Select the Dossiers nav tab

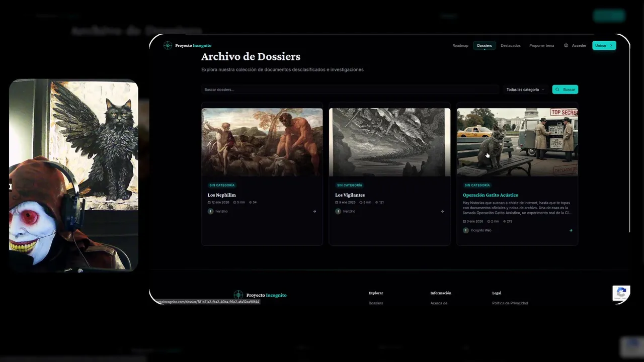click(485, 46)
